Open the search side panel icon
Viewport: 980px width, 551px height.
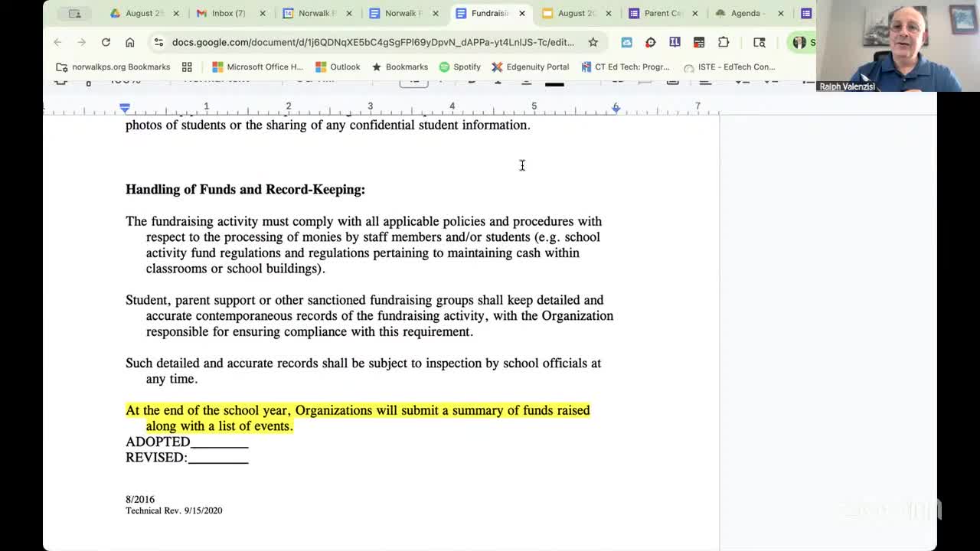[759, 42]
